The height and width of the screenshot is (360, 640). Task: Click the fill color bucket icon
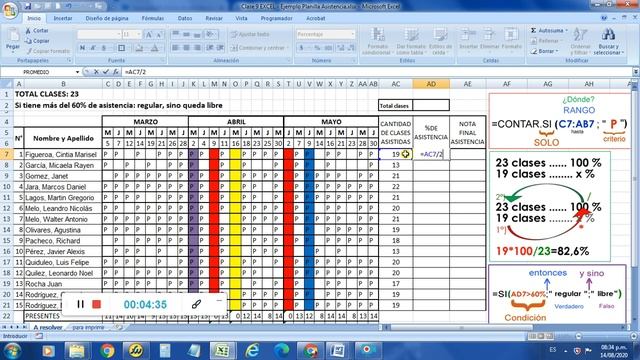click(139, 48)
